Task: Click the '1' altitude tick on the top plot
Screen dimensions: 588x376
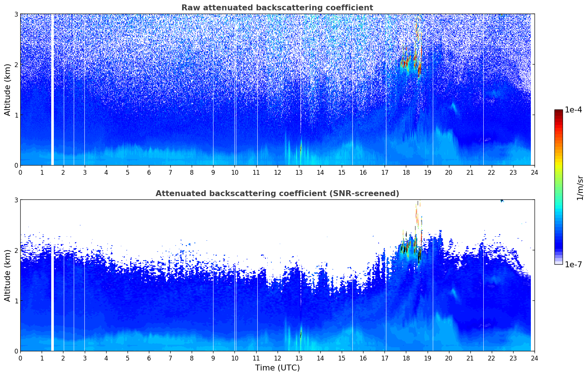Action: click(16, 115)
